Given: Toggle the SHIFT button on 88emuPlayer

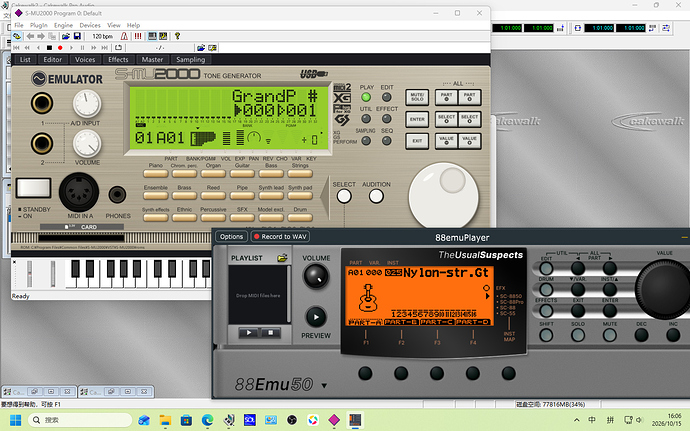Looking at the screenshot, I should point(546,335).
